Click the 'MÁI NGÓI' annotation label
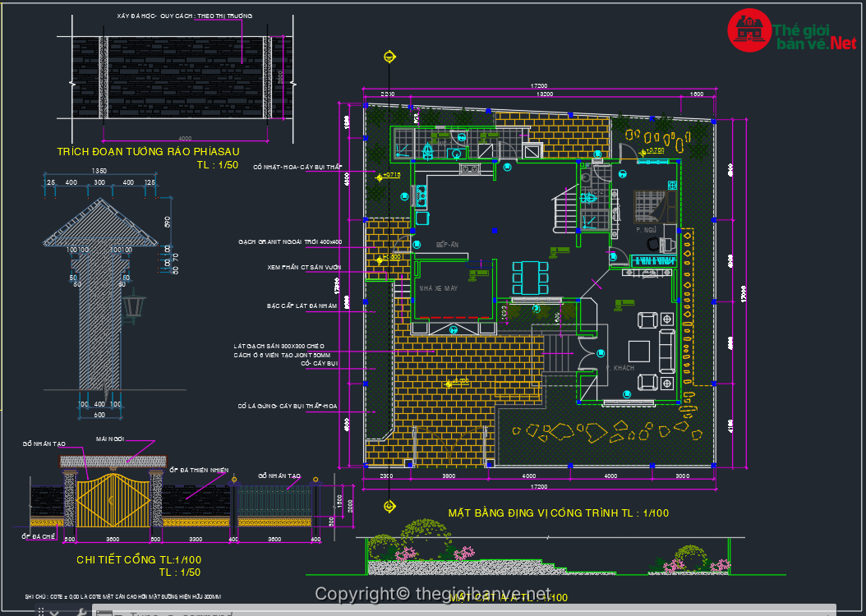Screen dimensions: 866x616 [x=109, y=439]
